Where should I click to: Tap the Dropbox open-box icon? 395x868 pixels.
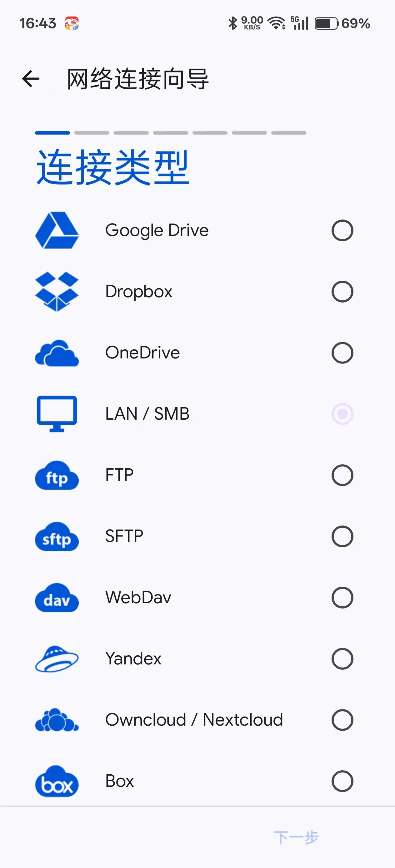click(x=57, y=292)
